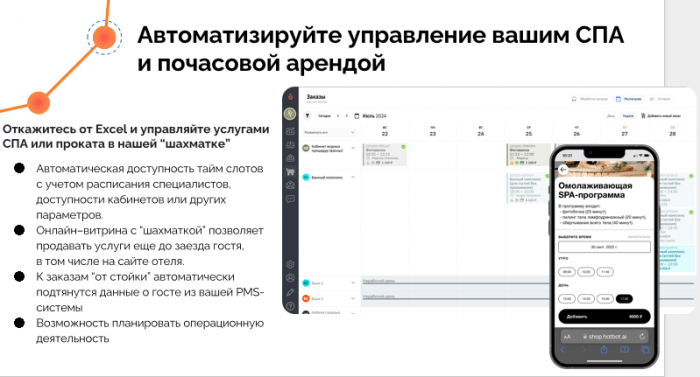Viewport: 700px width, 377px height.
Task: Tap the black Добавить button on the phone
Action: click(x=604, y=316)
